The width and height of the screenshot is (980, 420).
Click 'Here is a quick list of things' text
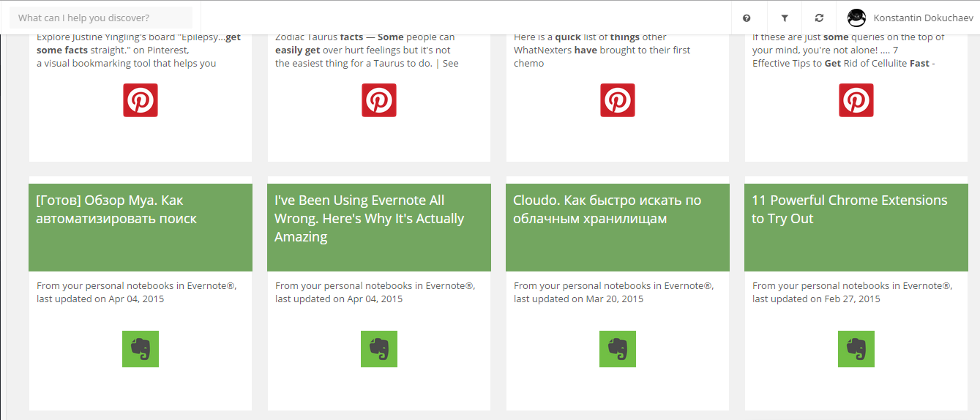[x=602, y=50]
